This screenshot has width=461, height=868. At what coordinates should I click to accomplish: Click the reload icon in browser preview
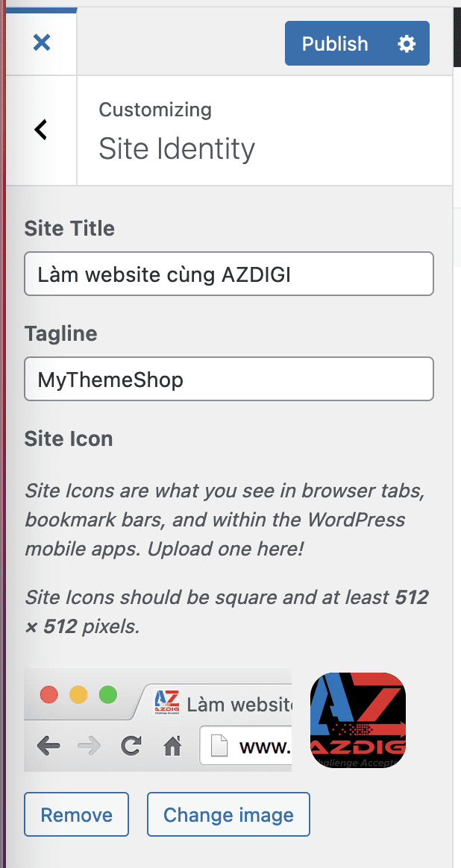coord(131,745)
